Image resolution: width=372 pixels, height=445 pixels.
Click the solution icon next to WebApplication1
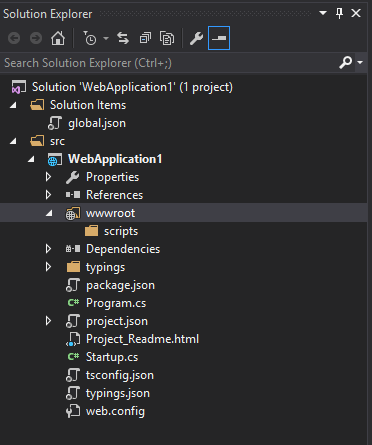click(x=19, y=87)
